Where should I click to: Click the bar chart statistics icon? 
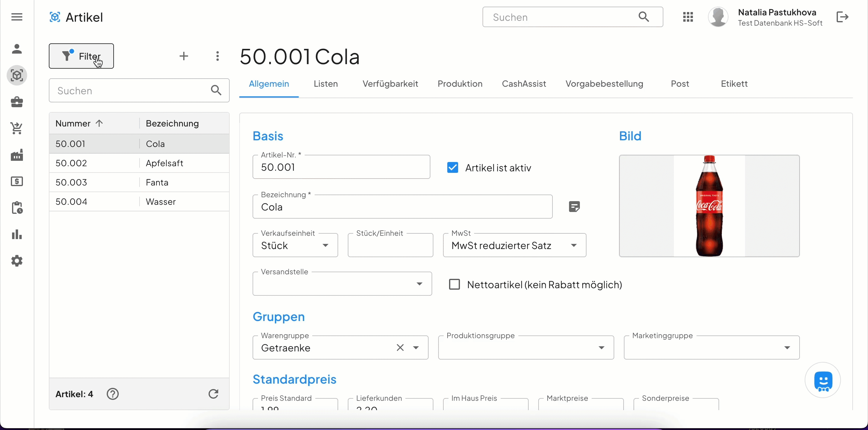17,235
